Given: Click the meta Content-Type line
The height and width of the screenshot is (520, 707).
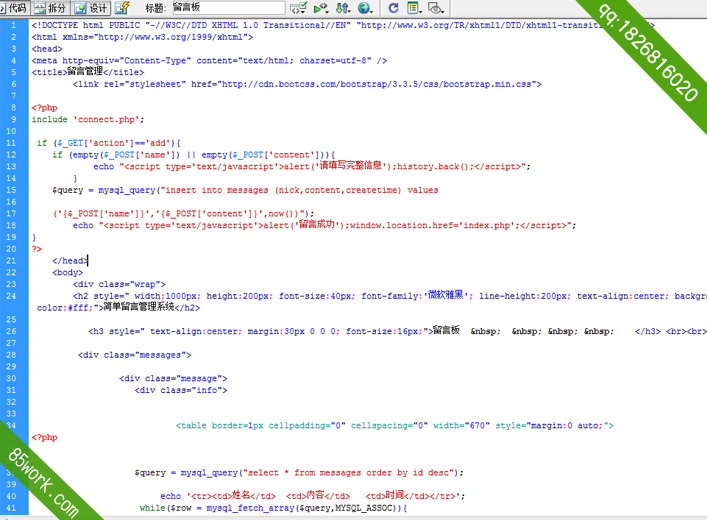Looking at the screenshot, I should click(x=209, y=60).
